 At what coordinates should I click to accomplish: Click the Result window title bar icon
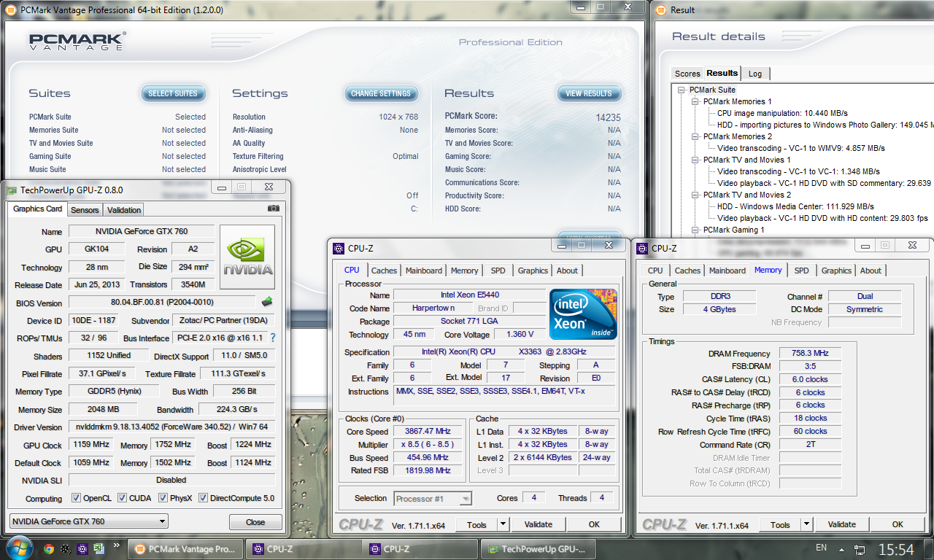pyautogui.click(x=662, y=10)
